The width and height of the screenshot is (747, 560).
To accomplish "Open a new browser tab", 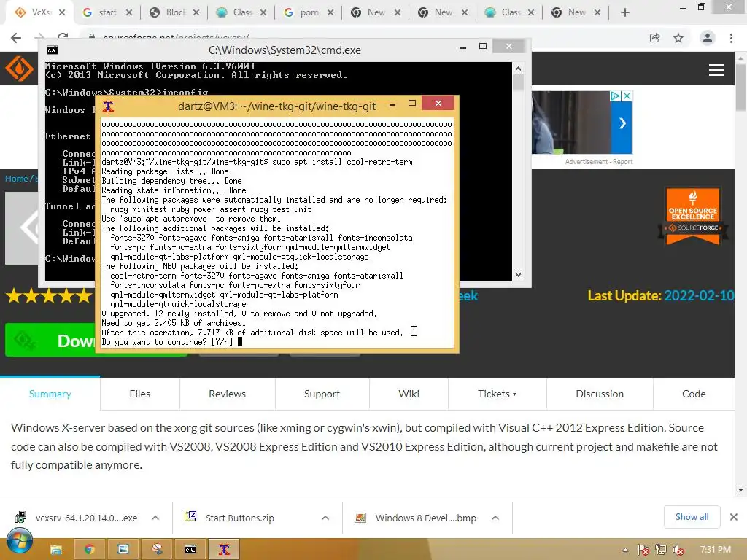I will 625,13.
